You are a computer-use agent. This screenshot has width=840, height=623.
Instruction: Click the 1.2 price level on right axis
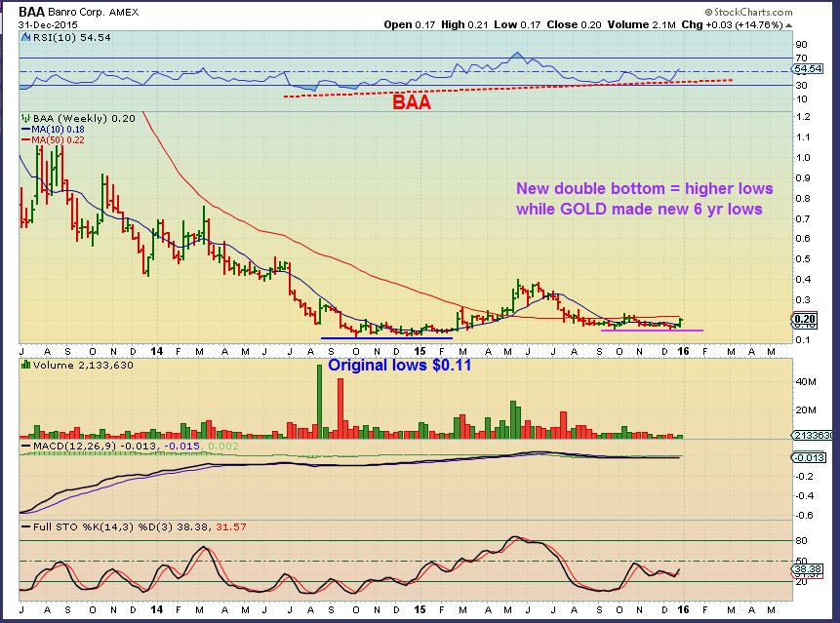803,117
